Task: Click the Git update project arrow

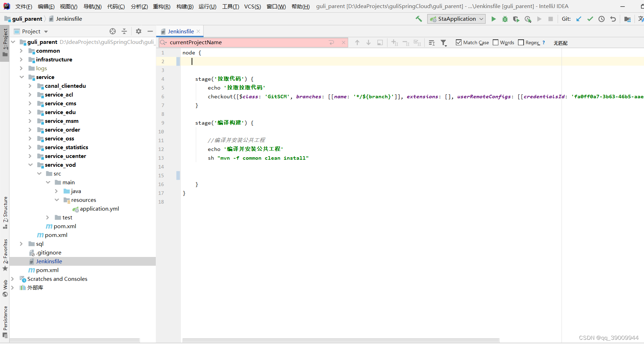Action: (579, 19)
